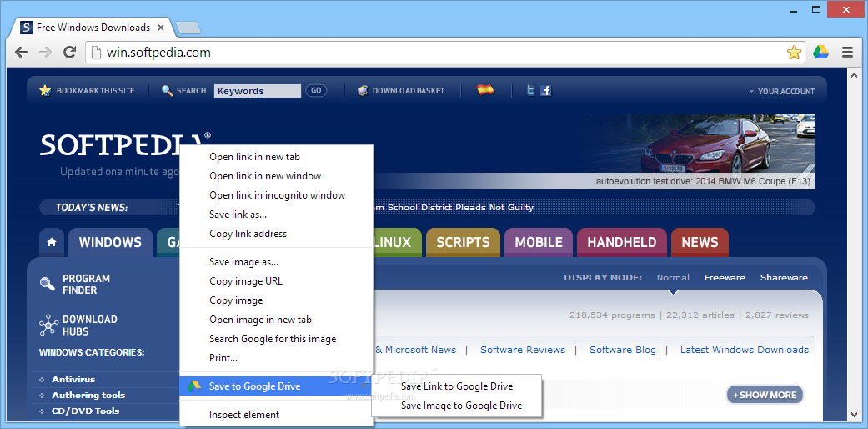
Task: Select Save Image to Google Drive
Action: tap(457, 405)
